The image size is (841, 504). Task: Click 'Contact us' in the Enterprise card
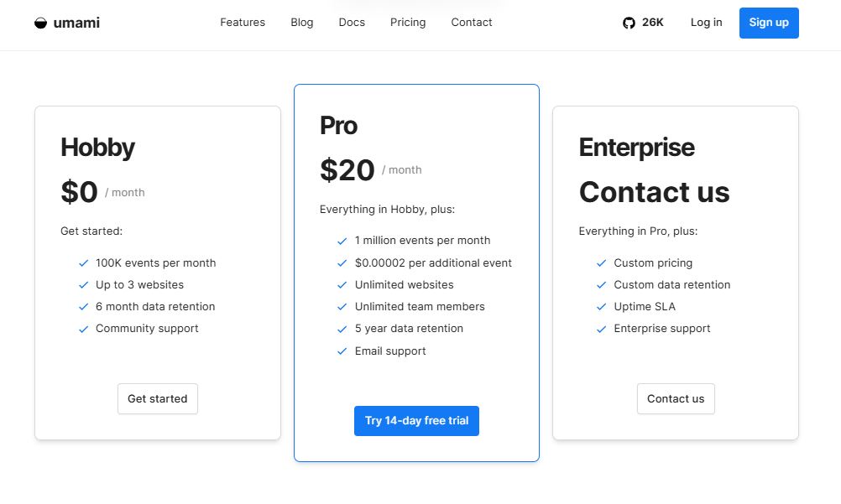coord(675,398)
